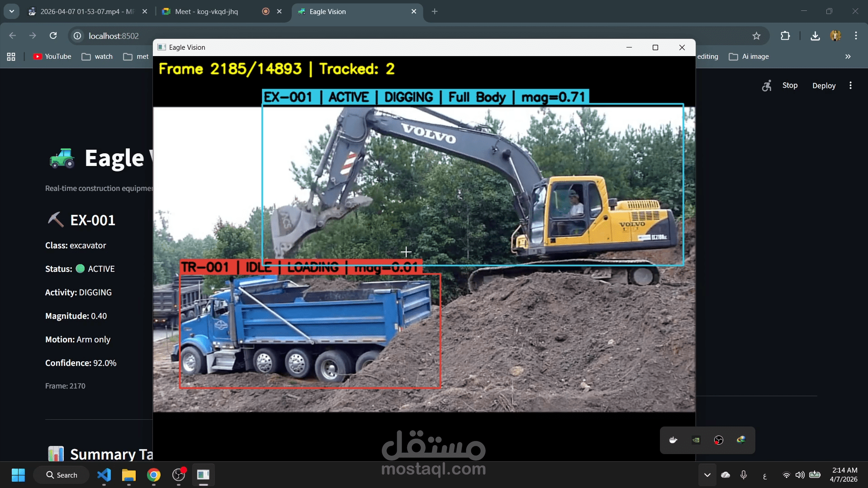Open Visual Studio Code from taskbar
Screen dimensions: 868x488
104,475
